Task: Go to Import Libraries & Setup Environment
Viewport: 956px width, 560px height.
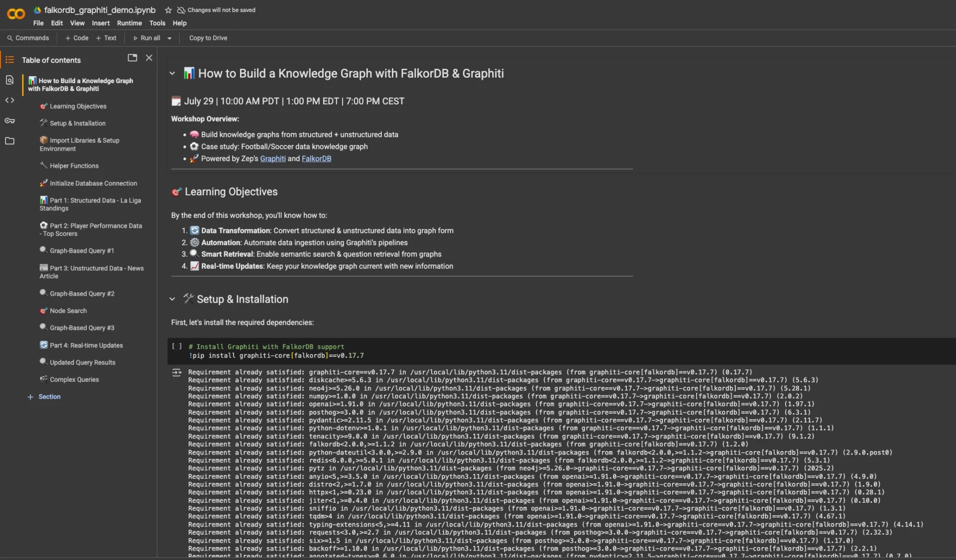Action: pyautogui.click(x=80, y=144)
